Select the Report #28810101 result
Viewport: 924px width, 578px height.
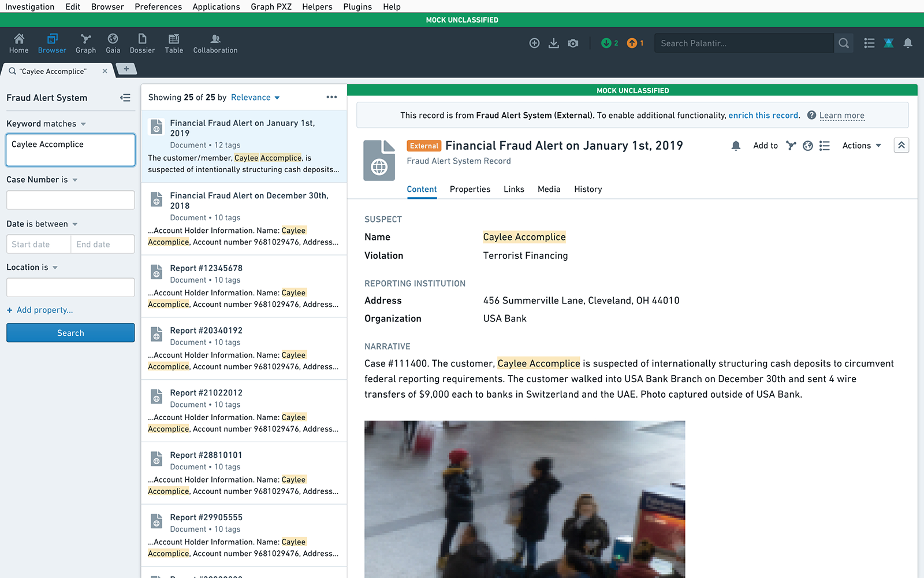coord(244,473)
